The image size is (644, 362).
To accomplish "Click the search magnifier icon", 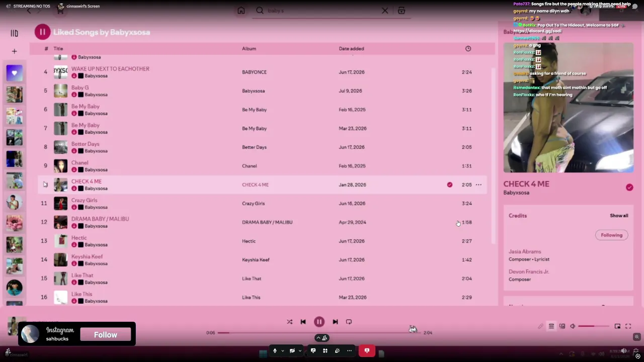I will pos(260,11).
